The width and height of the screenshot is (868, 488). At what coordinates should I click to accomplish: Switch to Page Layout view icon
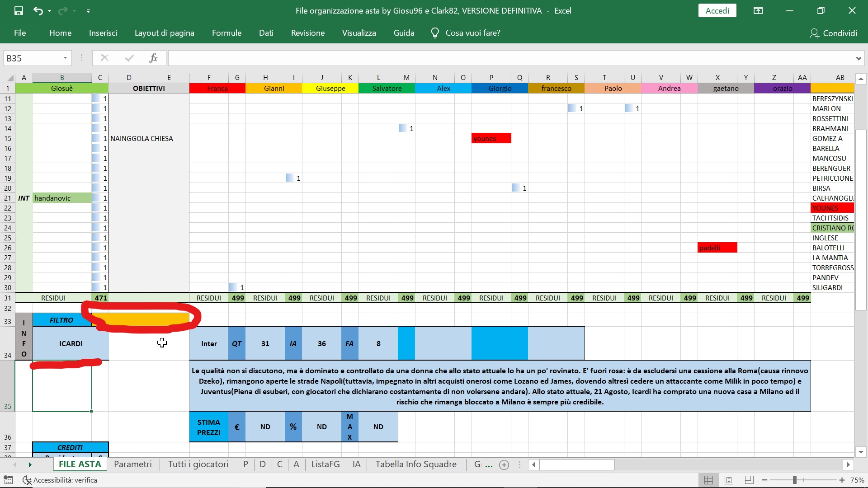click(x=729, y=480)
